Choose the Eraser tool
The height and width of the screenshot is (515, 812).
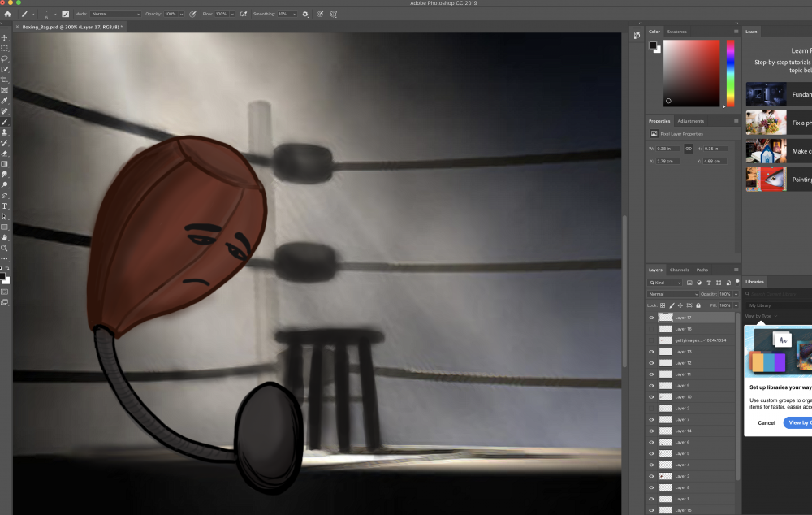pyautogui.click(x=5, y=154)
